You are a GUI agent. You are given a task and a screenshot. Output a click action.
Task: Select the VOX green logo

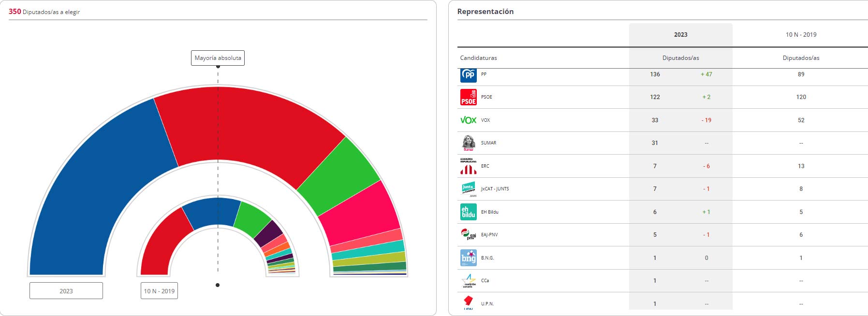pyautogui.click(x=469, y=120)
